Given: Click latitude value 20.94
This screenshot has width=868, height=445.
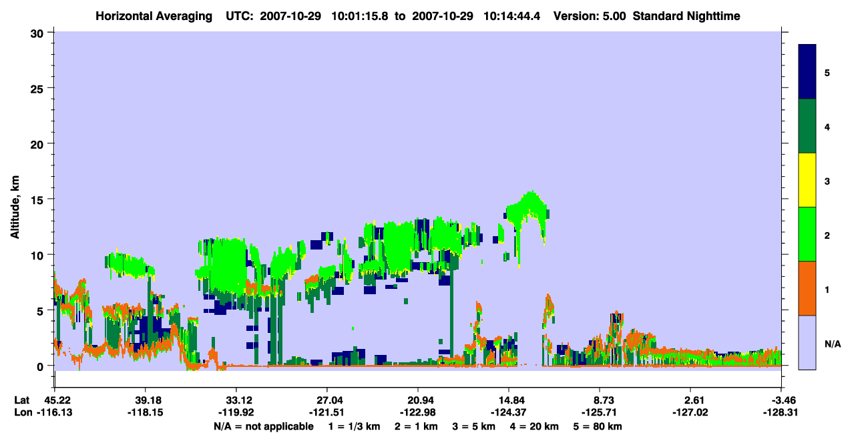Looking at the screenshot, I should (x=418, y=400).
